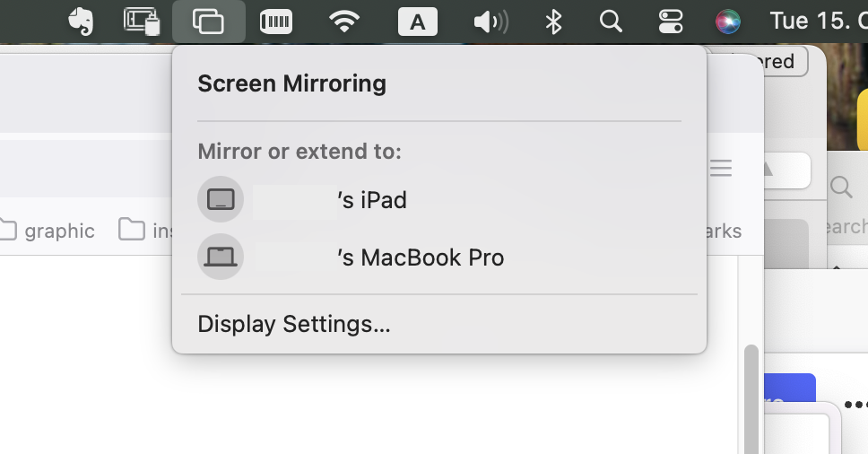Click the iPad device icon

[x=221, y=199]
